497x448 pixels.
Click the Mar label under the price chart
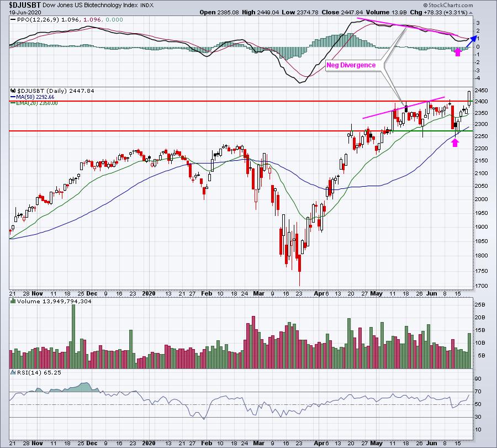click(258, 293)
